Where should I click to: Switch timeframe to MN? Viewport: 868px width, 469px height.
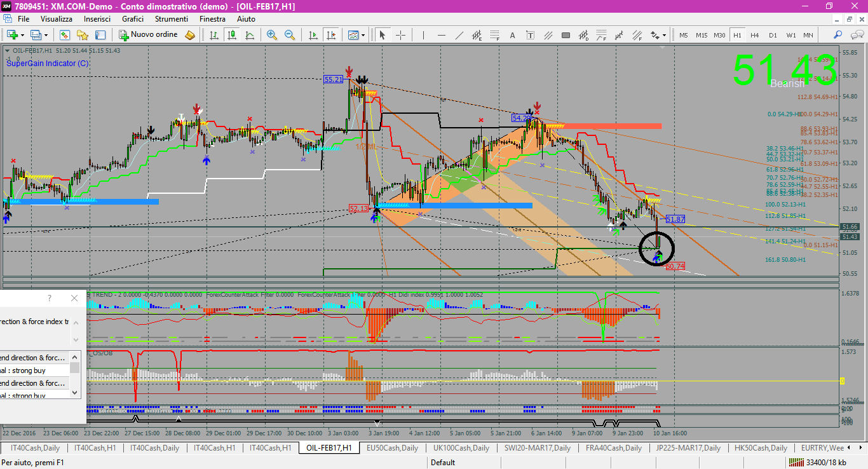click(808, 35)
